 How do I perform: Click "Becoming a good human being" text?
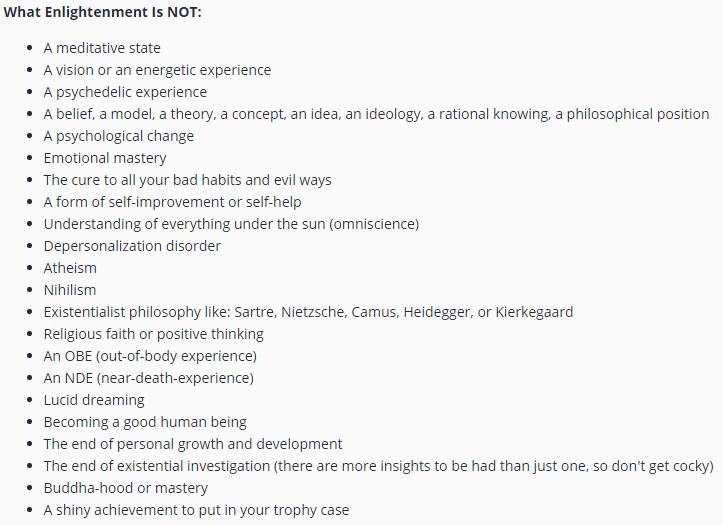click(145, 422)
